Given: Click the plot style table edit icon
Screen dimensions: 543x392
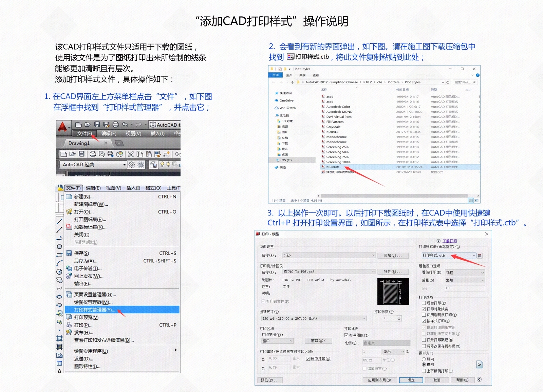Looking at the screenshot, I should tap(480, 256).
